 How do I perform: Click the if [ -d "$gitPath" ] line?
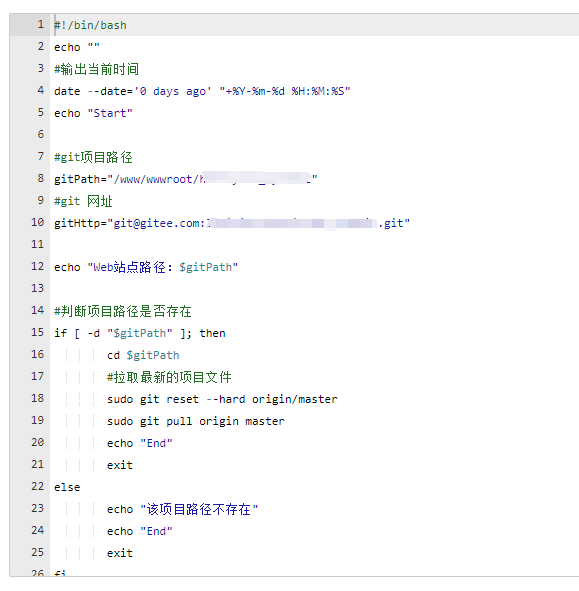pos(140,333)
